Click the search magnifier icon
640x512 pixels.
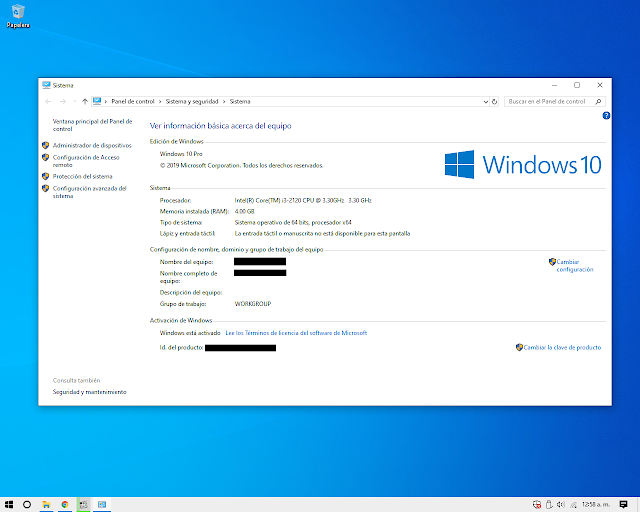[598, 101]
